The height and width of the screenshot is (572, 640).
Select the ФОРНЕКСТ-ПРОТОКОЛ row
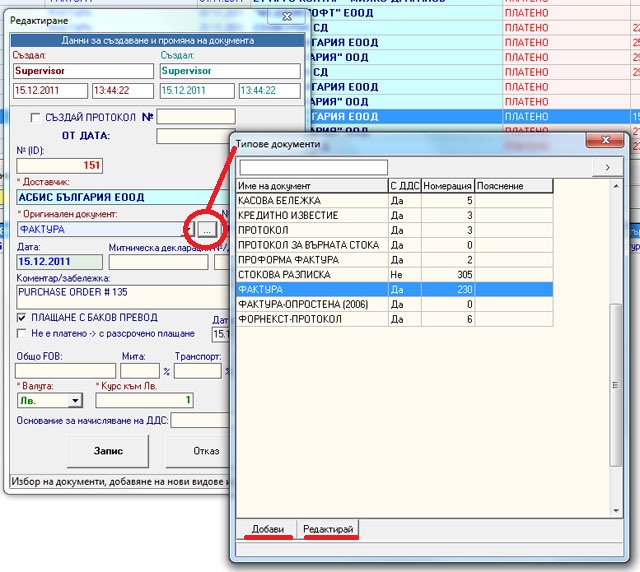coord(395,319)
